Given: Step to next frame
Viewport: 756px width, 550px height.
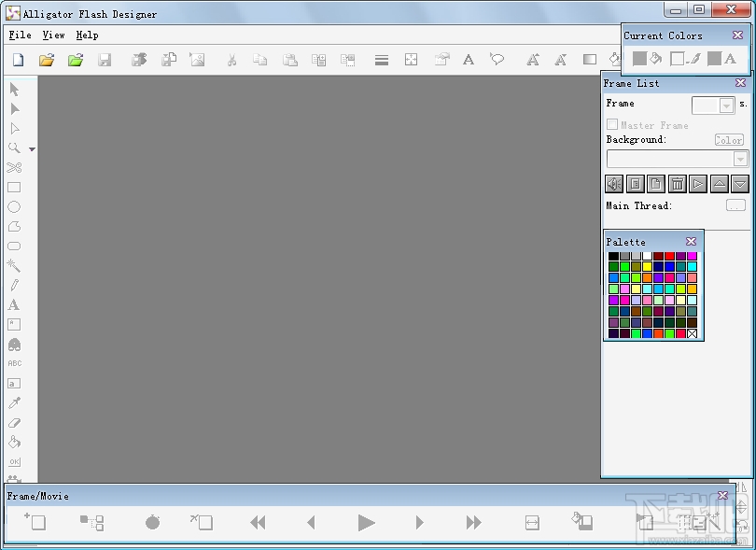Looking at the screenshot, I should 419,523.
